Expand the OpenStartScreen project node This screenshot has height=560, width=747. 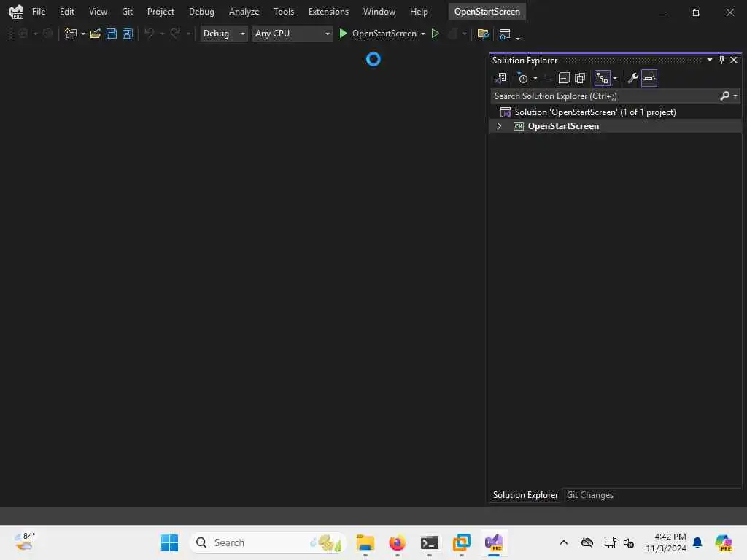(499, 126)
